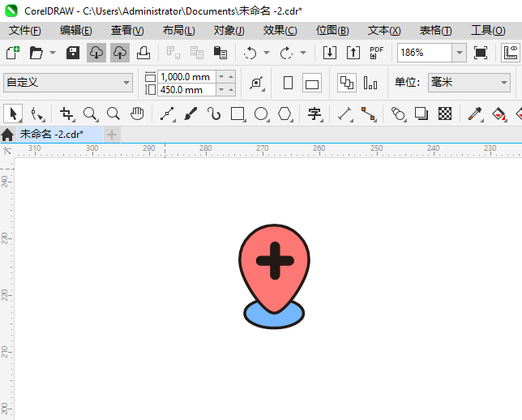Open the undo history dropdown arrow
The height and width of the screenshot is (420, 522).
(x=267, y=53)
